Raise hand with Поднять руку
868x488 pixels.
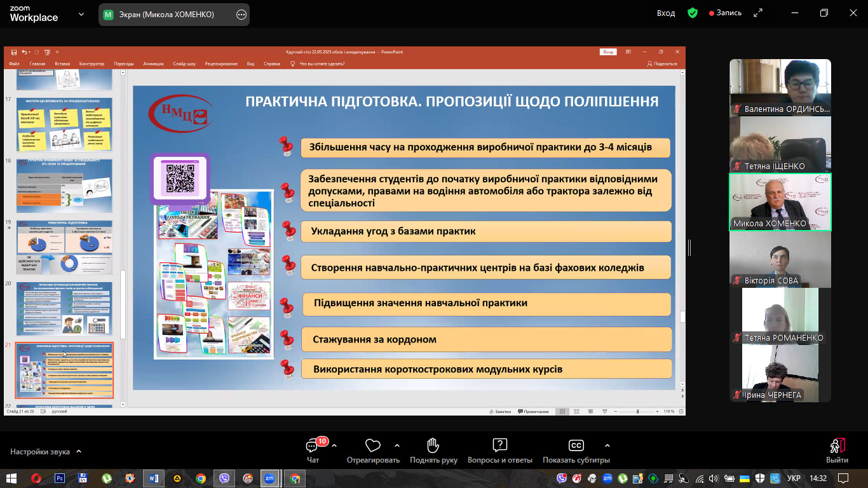[433, 450]
